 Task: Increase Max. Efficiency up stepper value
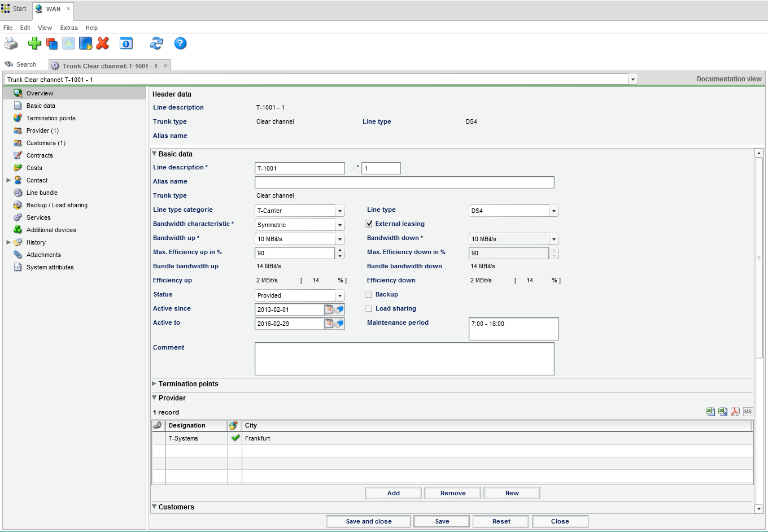click(340, 250)
